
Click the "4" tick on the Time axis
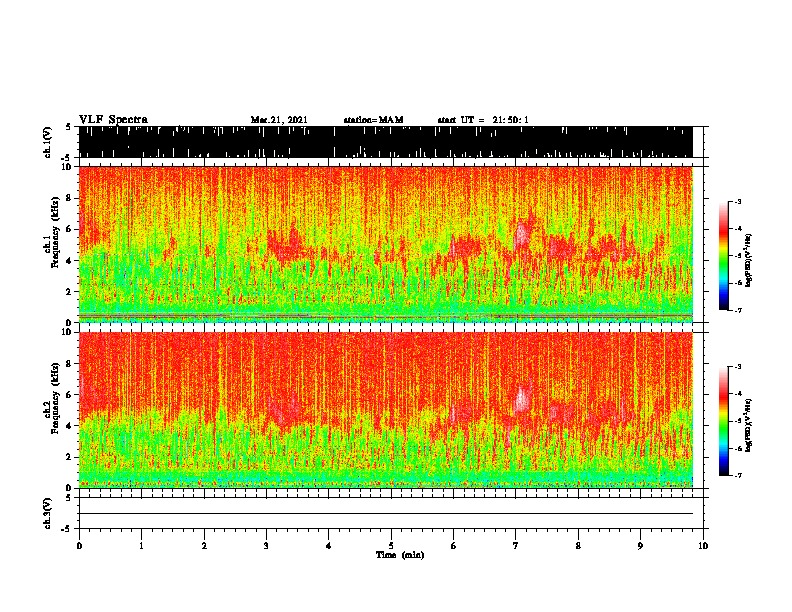pos(329,546)
